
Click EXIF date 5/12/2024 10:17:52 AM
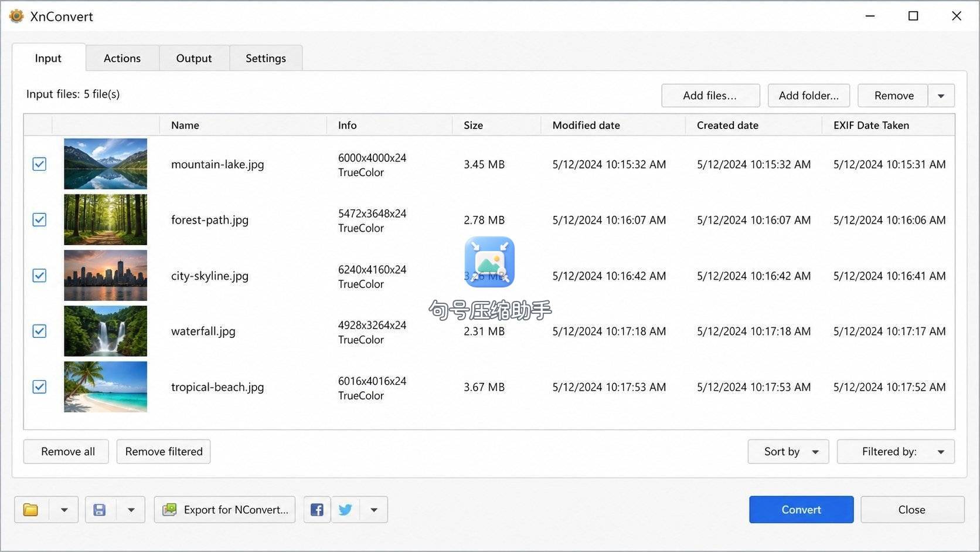[x=890, y=387]
